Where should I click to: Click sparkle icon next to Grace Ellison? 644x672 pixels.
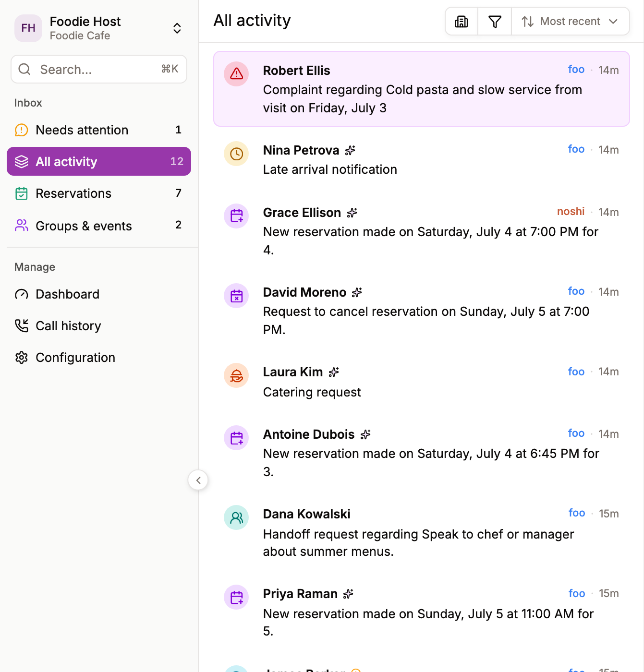352,213
